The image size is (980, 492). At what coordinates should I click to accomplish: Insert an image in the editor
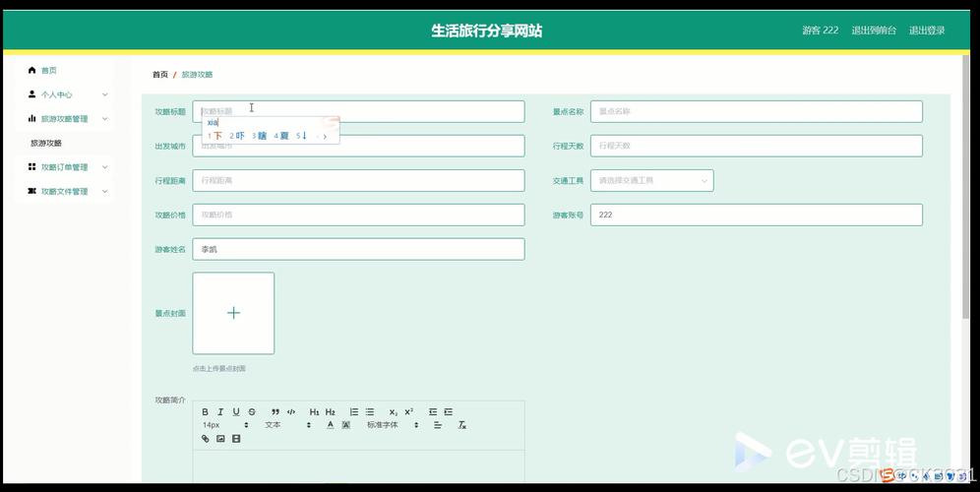[220, 439]
